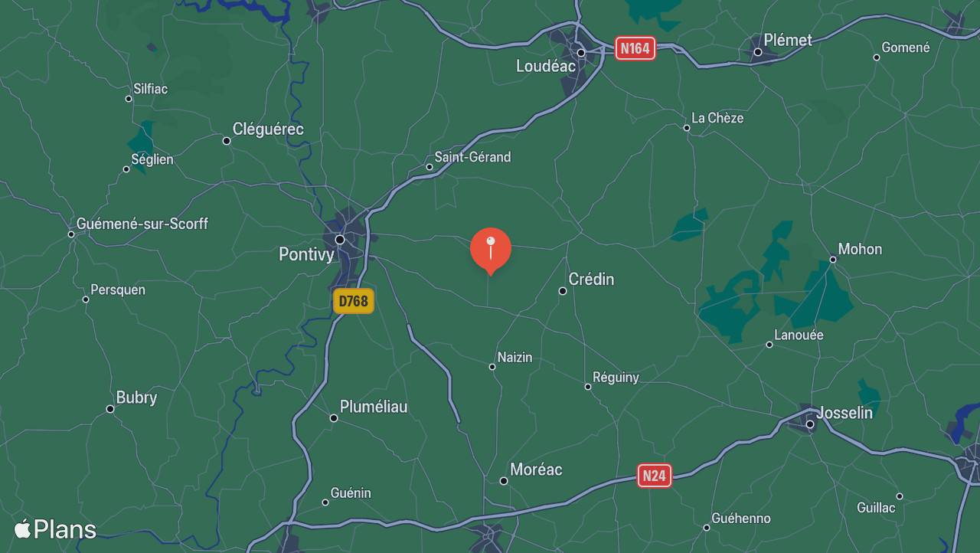Screen dimensions: 980x553
Task: Select the La Chèze label
Action: (x=717, y=118)
